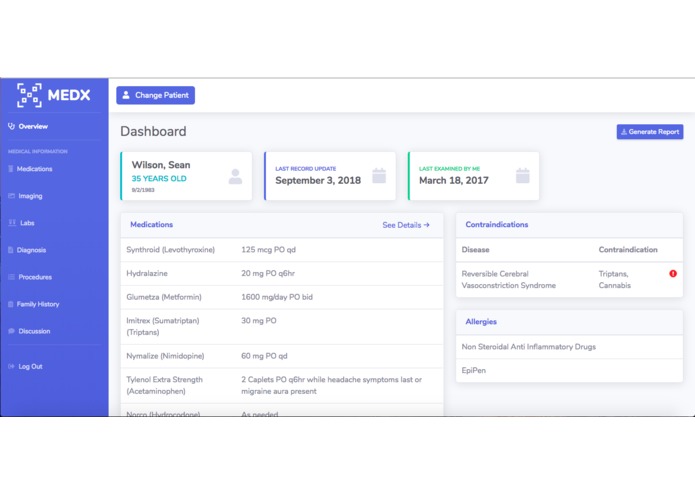The image size is (695, 494).
Task: Click the Tylenol 2 Caplets dosage instructions
Action: 332,385
